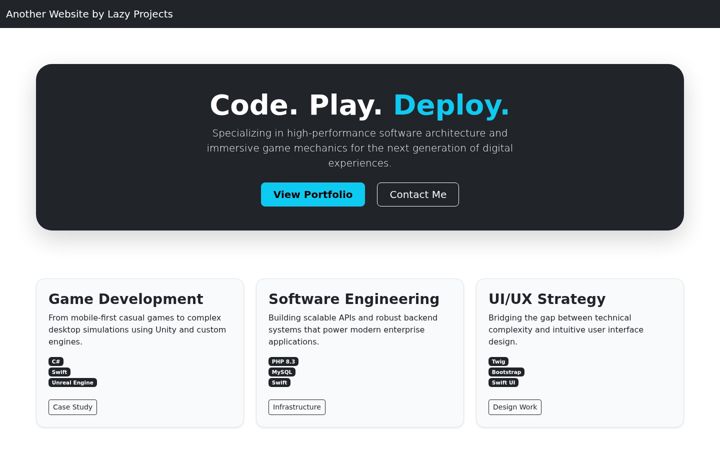Screen dimensions: 720x450
Task: Click the Code. Play. Deploy. headline
Action: click(x=360, y=105)
